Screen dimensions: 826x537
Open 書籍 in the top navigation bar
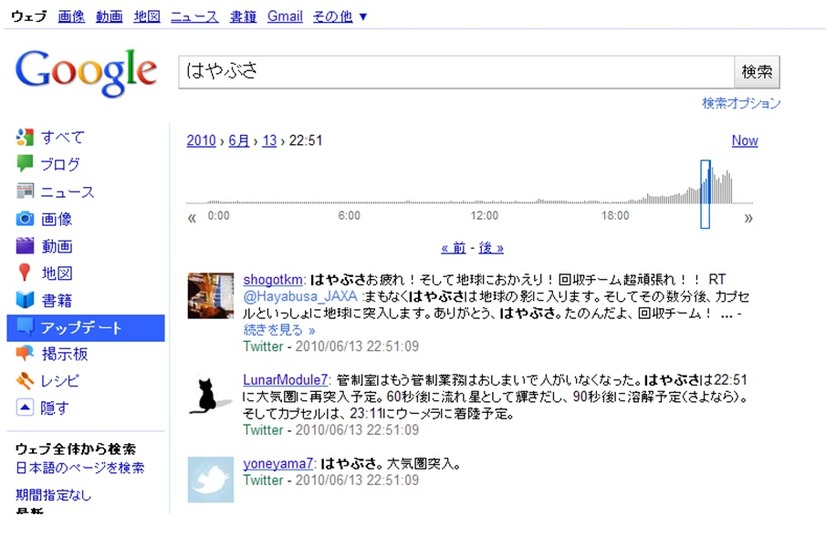[243, 16]
